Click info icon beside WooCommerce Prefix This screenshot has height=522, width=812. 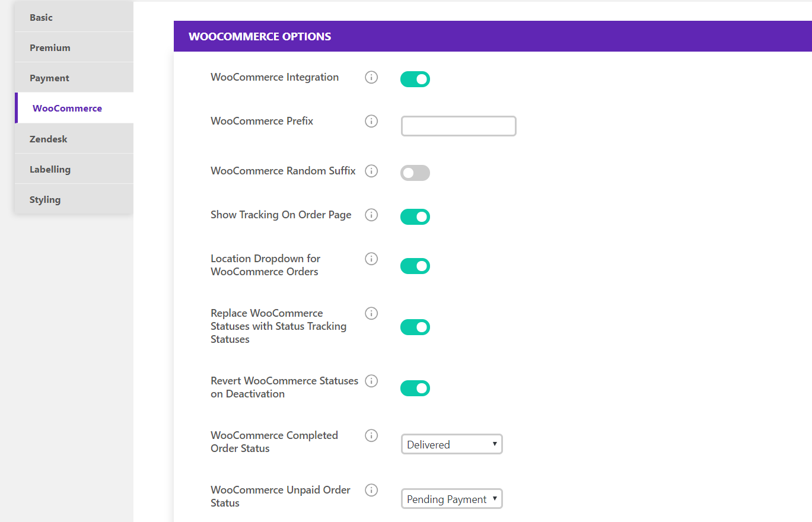tap(371, 121)
